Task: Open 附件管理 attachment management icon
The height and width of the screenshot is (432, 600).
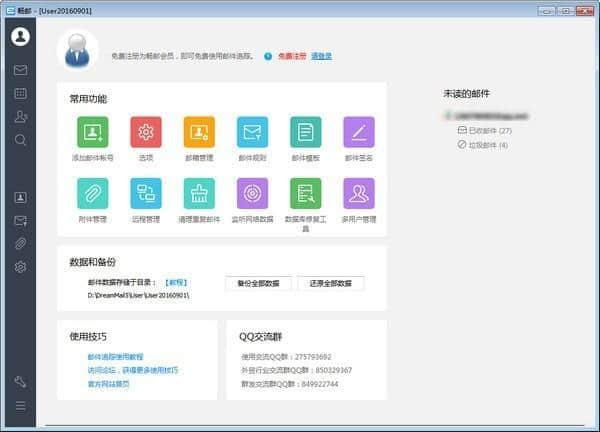Action: (93, 193)
